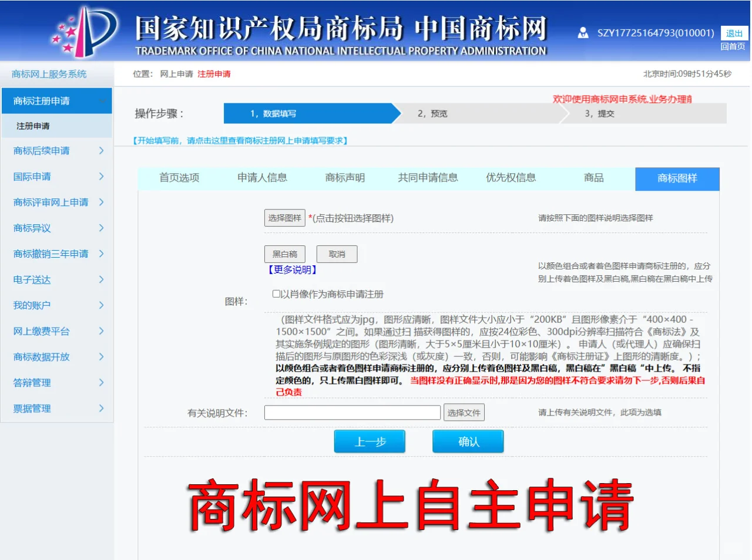The height and width of the screenshot is (560, 752).
Task: Expand the 商标后续申请 menu chevron
Action: point(101,151)
